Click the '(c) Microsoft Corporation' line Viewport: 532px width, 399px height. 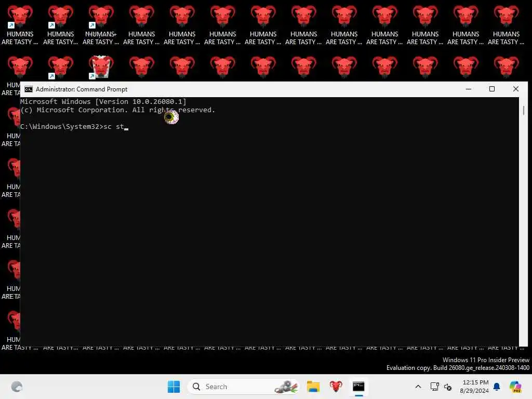[x=117, y=110]
